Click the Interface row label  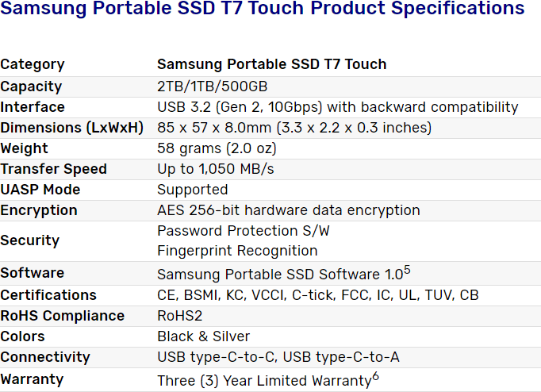point(33,107)
